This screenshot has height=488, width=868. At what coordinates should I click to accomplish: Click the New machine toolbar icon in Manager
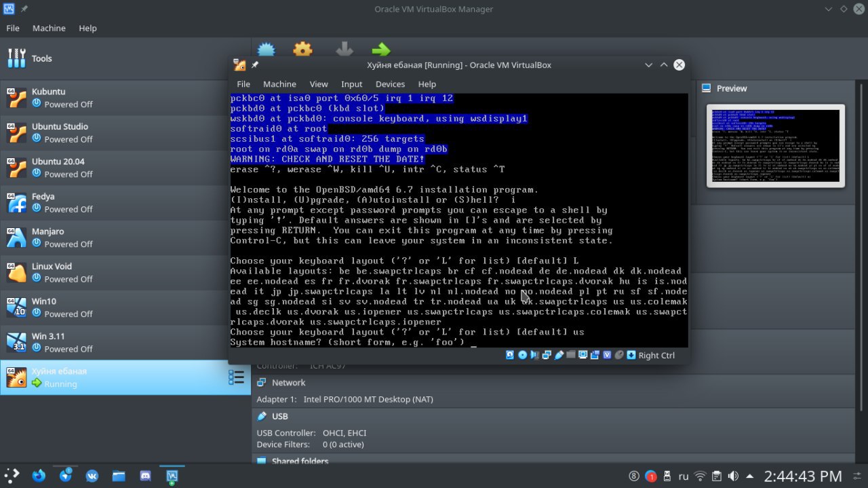[x=266, y=50]
